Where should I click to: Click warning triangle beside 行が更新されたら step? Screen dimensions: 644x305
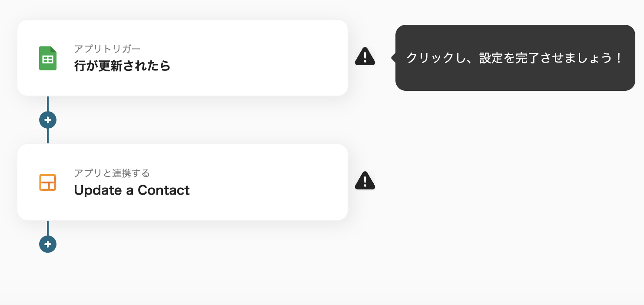pos(365,57)
